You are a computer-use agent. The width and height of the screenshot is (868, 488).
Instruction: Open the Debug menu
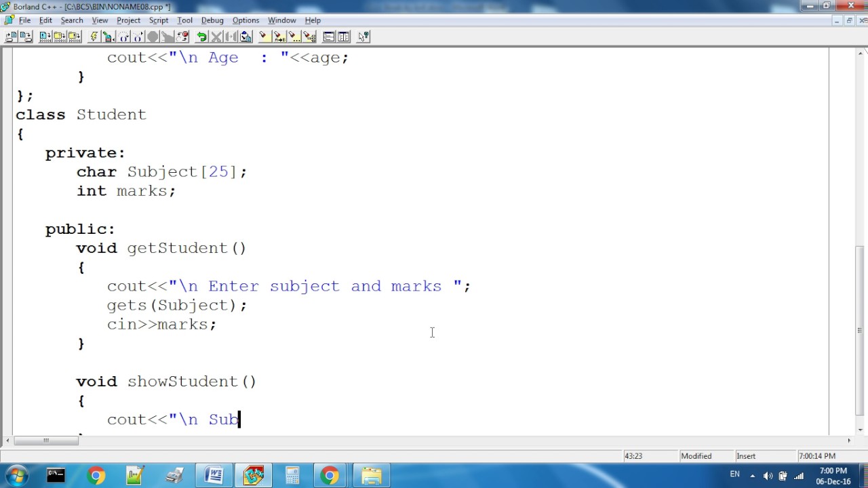point(212,20)
